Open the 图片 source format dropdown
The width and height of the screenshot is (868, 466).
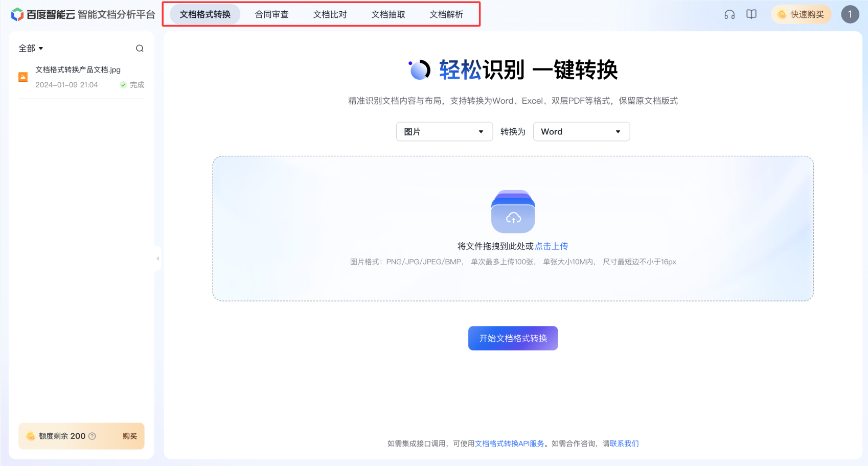click(444, 132)
